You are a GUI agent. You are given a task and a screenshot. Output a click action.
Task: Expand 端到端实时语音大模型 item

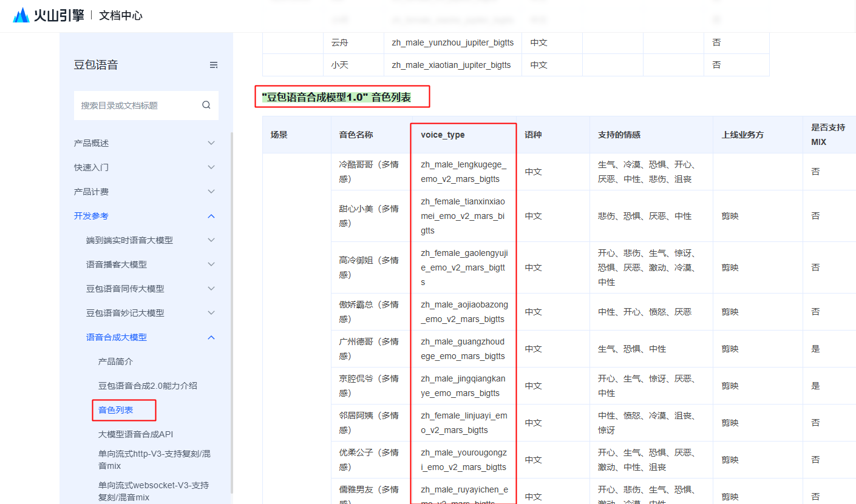tap(151, 240)
